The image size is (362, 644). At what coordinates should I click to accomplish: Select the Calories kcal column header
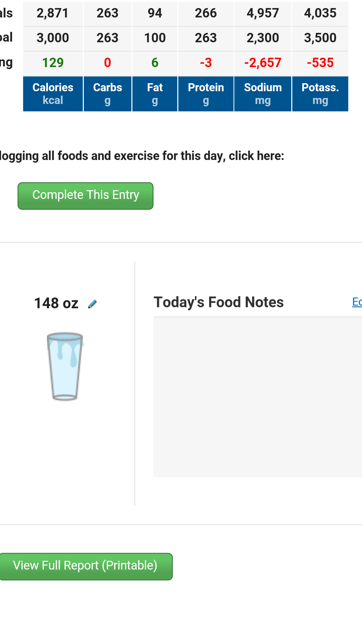point(53,94)
